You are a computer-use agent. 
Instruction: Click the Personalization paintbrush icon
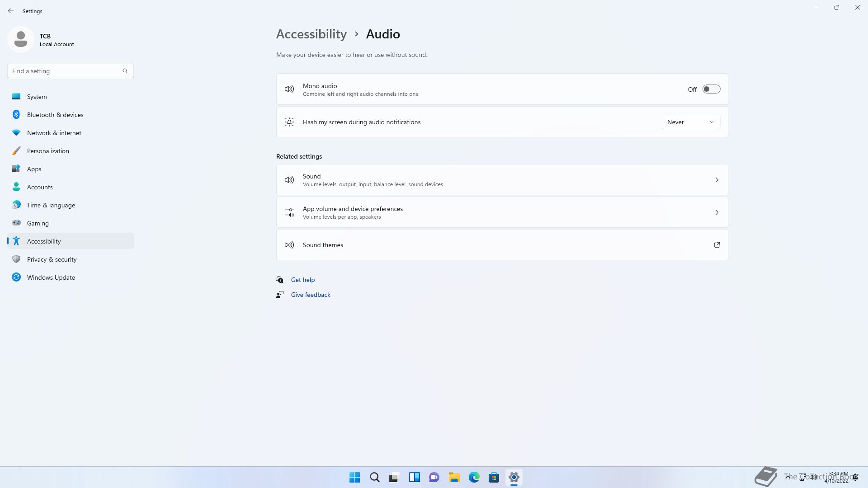point(16,151)
